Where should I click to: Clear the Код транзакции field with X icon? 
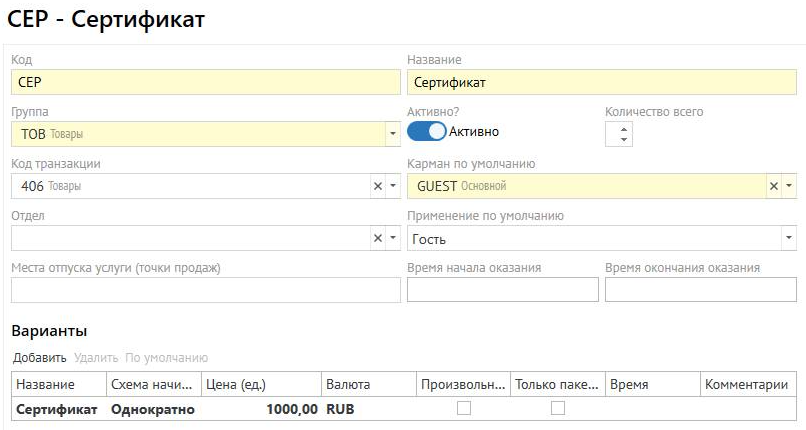click(x=378, y=186)
